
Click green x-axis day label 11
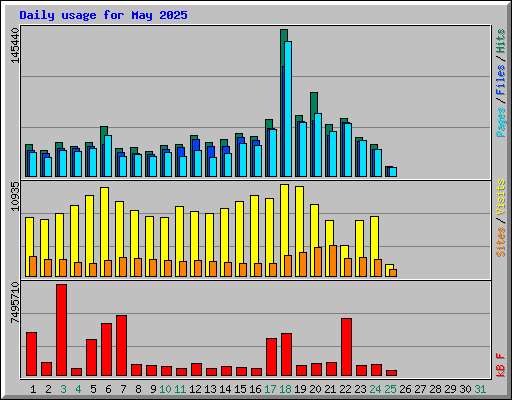click(x=180, y=389)
